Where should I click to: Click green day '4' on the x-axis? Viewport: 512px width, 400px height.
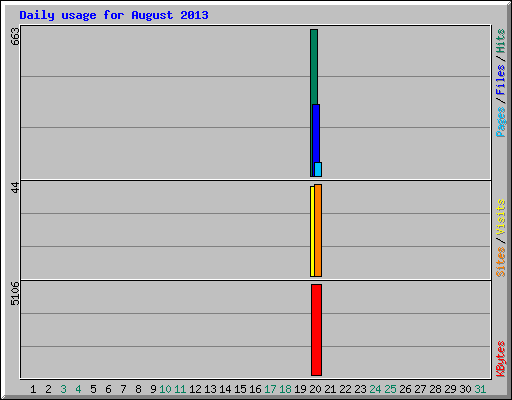click(x=78, y=389)
